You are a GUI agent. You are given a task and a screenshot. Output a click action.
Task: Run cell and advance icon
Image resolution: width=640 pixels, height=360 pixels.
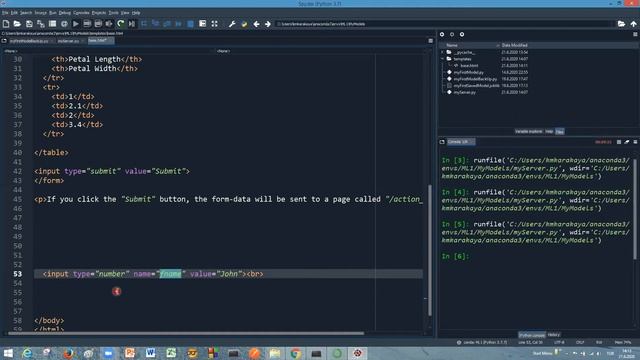point(98,24)
